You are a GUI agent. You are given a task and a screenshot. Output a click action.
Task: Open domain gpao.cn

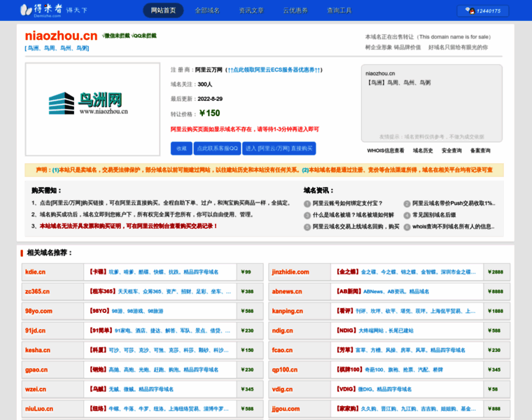[x=36, y=370]
